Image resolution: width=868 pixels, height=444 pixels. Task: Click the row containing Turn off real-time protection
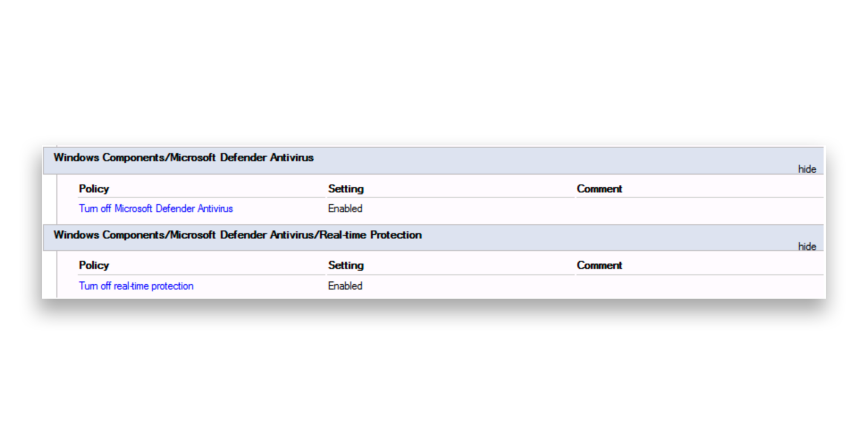(254, 286)
